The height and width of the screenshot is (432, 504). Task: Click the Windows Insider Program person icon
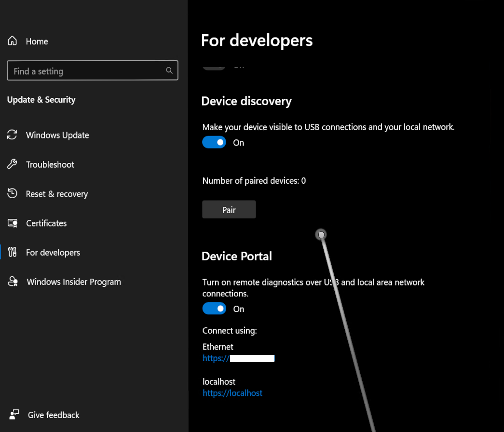(x=12, y=282)
